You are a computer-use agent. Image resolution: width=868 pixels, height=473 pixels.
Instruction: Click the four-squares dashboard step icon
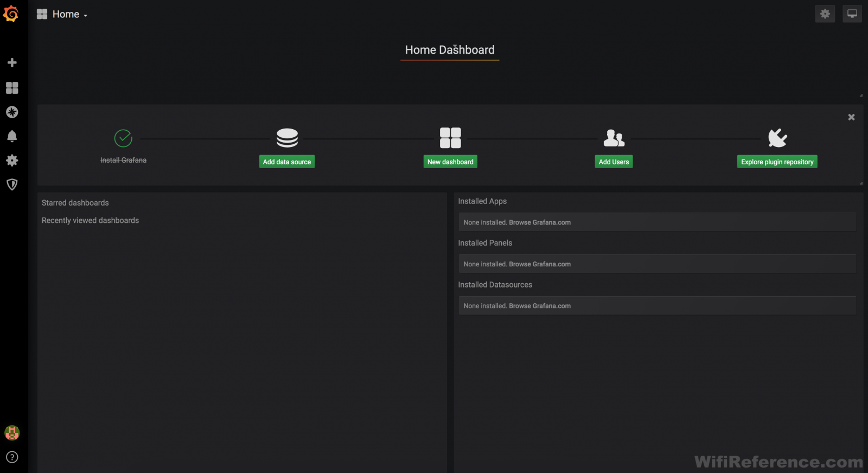tap(450, 138)
